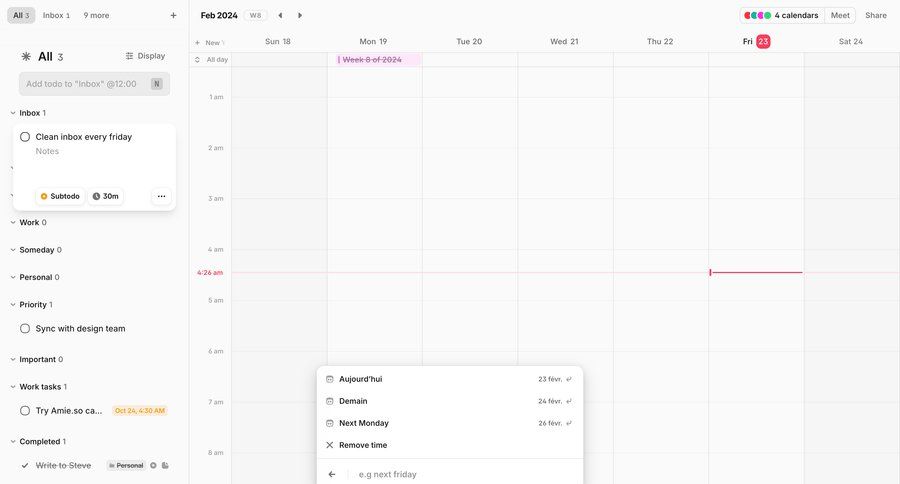The width and height of the screenshot is (900, 484).
Task: Check off Sync with design team
Action: coord(25,328)
